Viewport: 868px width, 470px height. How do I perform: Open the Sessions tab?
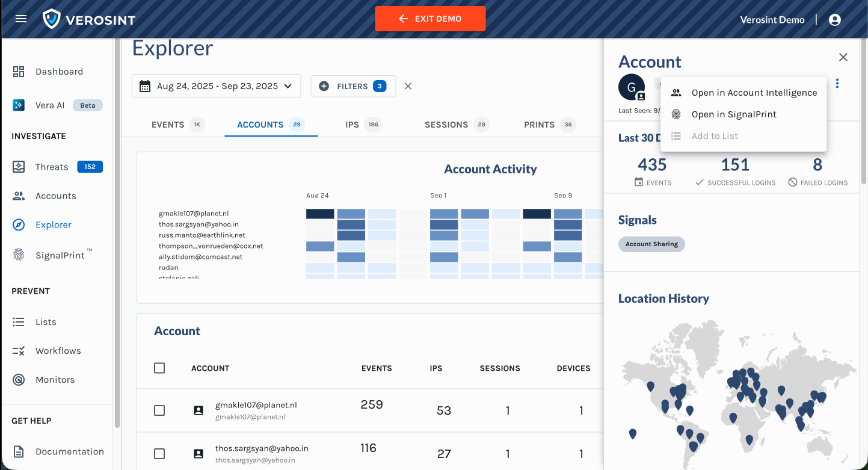(457, 125)
